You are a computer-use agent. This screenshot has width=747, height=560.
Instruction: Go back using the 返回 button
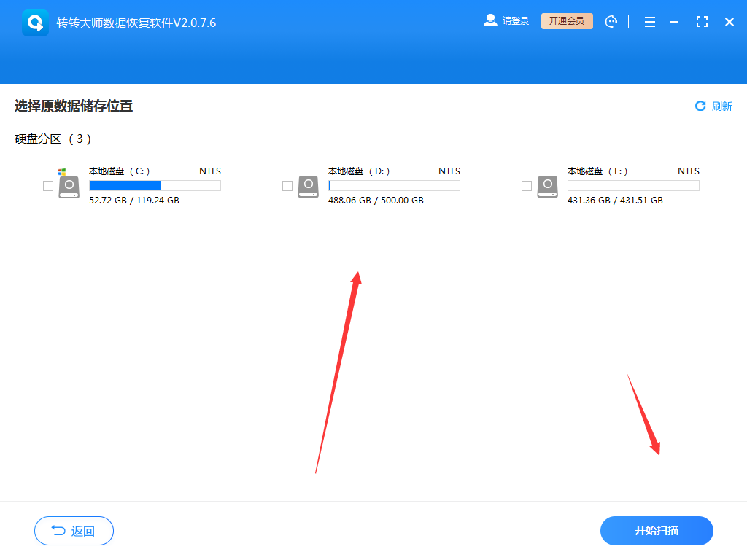[74, 531]
